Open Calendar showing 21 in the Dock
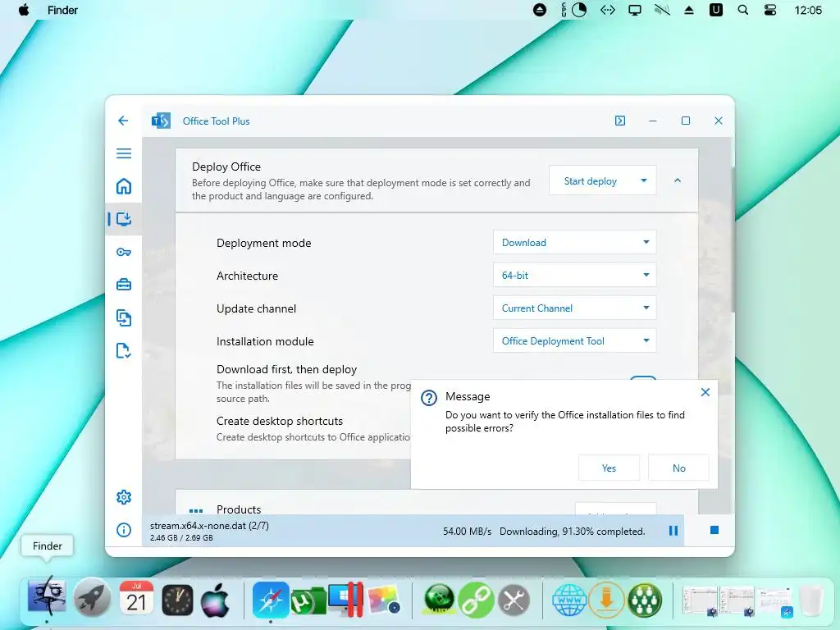 [x=136, y=598]
